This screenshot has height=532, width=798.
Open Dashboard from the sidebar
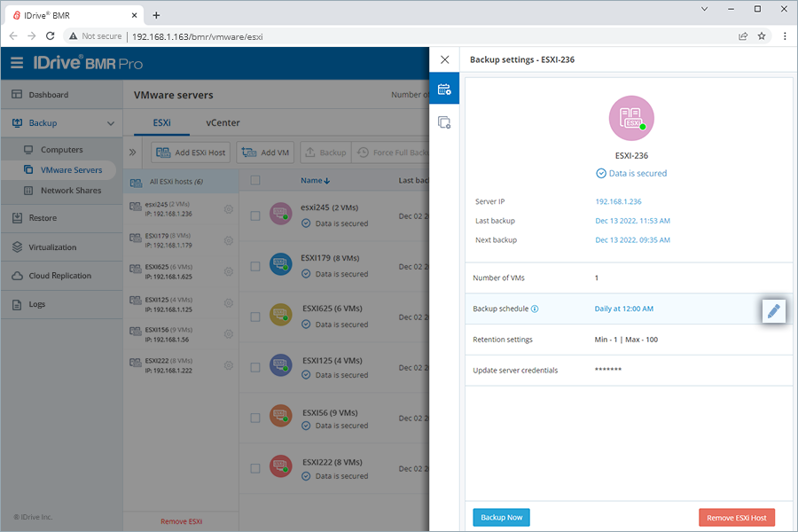coord(61,95)
